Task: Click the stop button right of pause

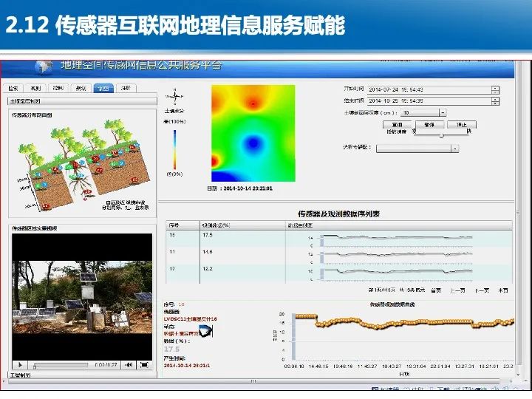Action: tap(461, 125)
